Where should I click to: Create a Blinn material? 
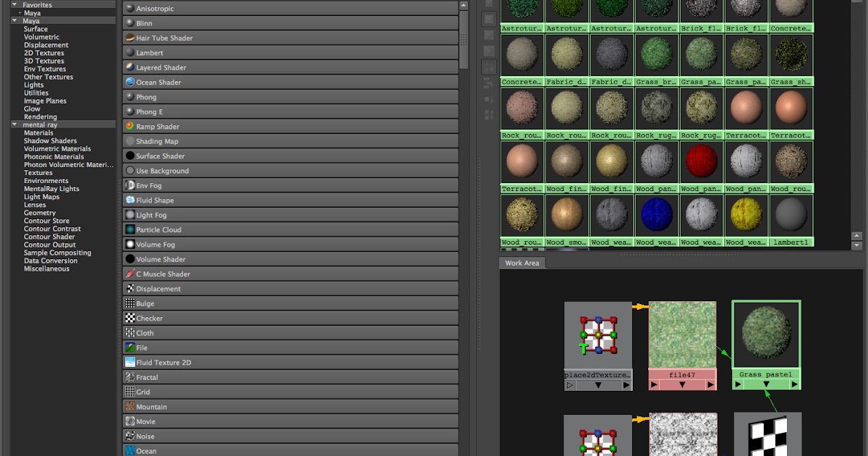[290, 23]
